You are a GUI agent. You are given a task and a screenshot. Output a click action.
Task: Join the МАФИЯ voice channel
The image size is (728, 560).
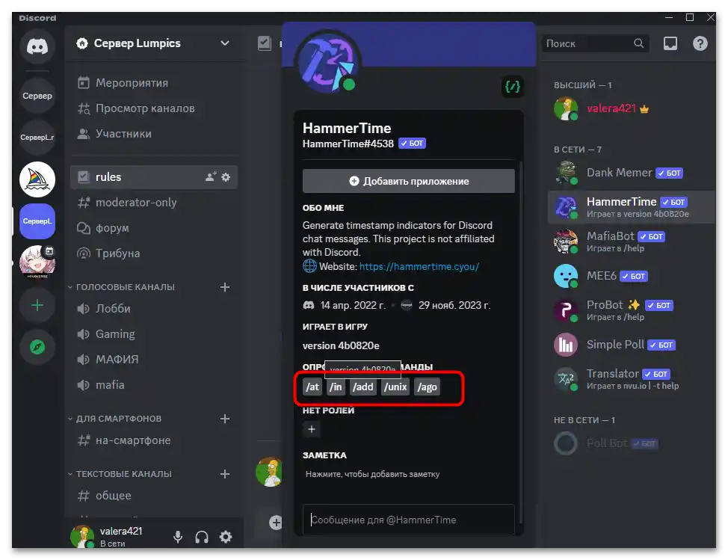(x=154, y=360)
